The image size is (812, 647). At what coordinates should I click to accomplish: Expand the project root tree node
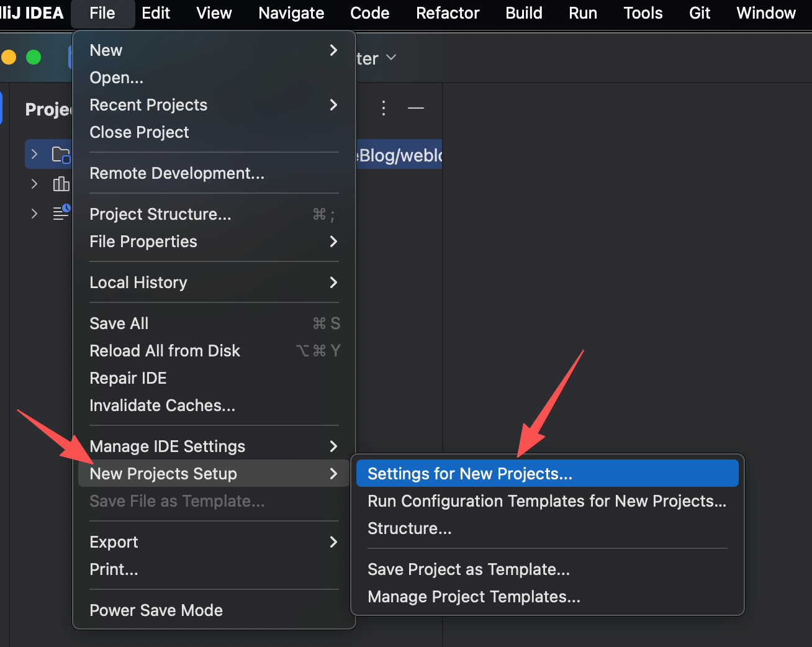click(x=35, y=154)
